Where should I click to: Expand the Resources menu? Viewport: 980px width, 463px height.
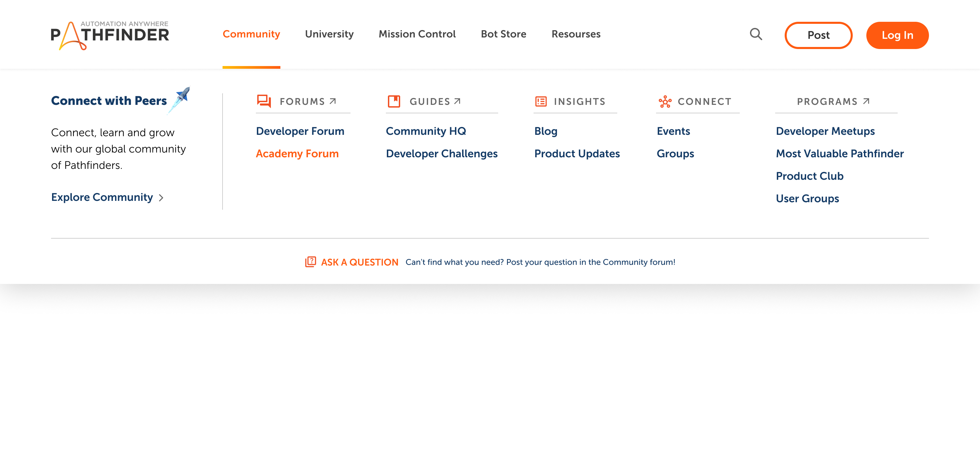tap(576, 34)
